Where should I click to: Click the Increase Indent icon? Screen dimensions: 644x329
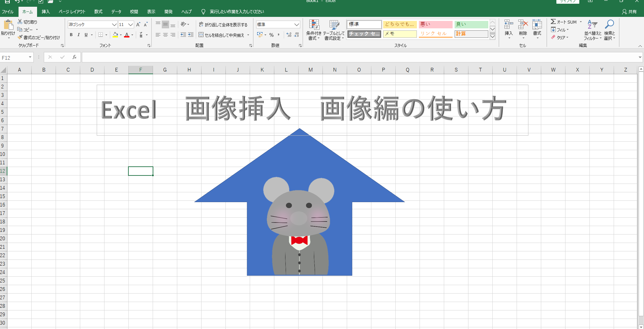click(191, 35)
